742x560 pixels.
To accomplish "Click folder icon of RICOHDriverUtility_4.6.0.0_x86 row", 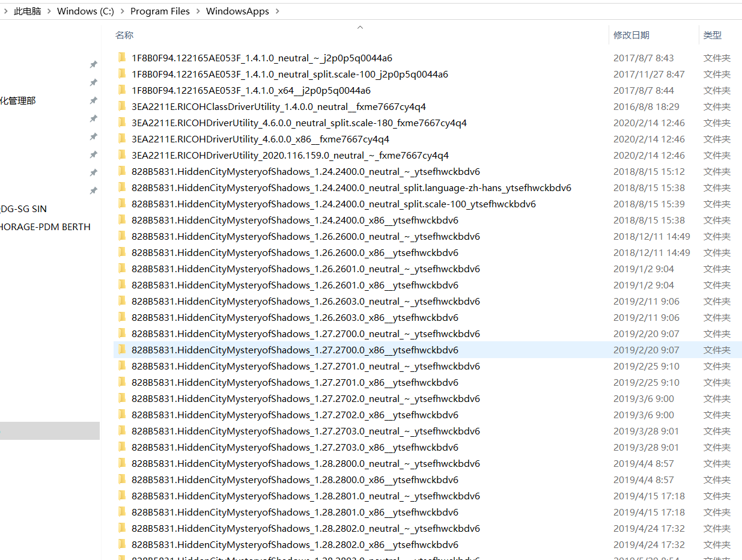I will 122,139.
